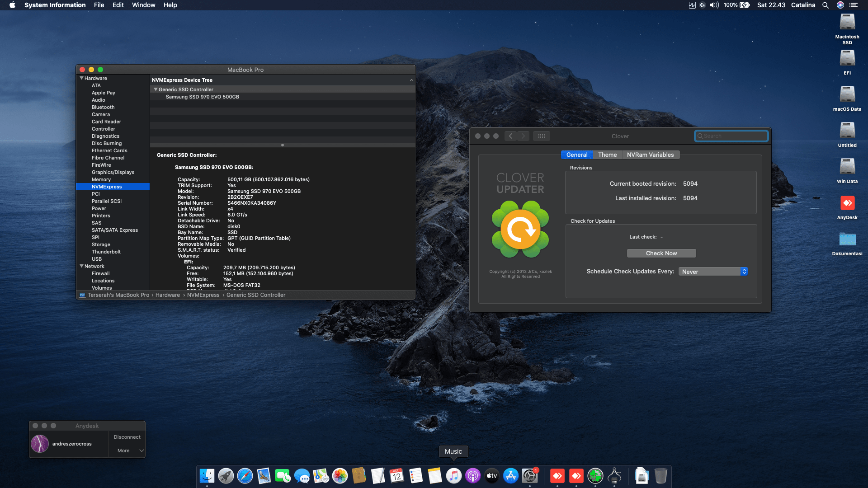The height and width of the screenshot is (488, 868).
Task: Open App Store from the Dock
Action: 511,476
